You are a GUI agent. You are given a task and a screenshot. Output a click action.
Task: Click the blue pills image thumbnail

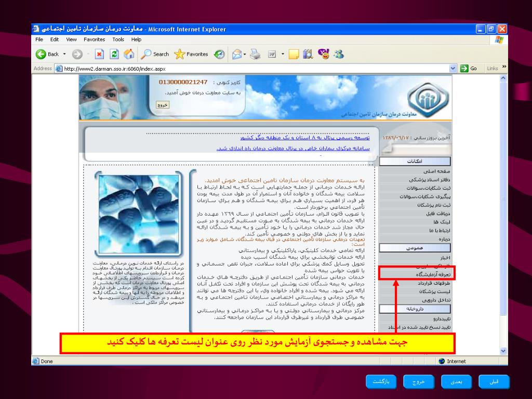(138, 214)
